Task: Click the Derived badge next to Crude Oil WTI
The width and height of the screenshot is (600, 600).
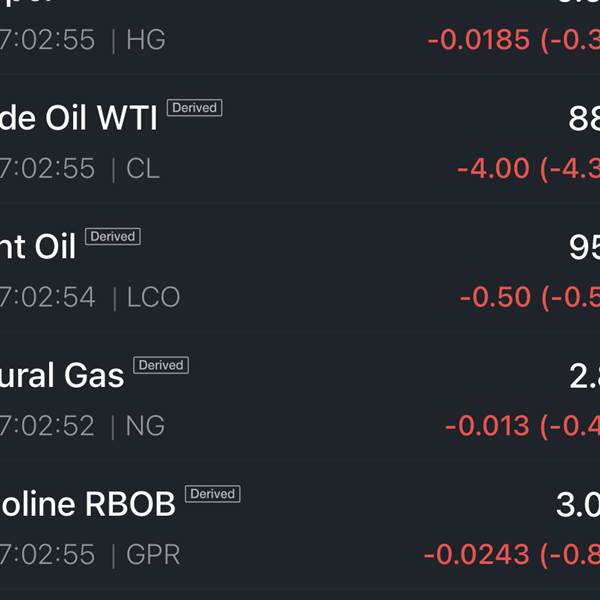Action: 194,108
